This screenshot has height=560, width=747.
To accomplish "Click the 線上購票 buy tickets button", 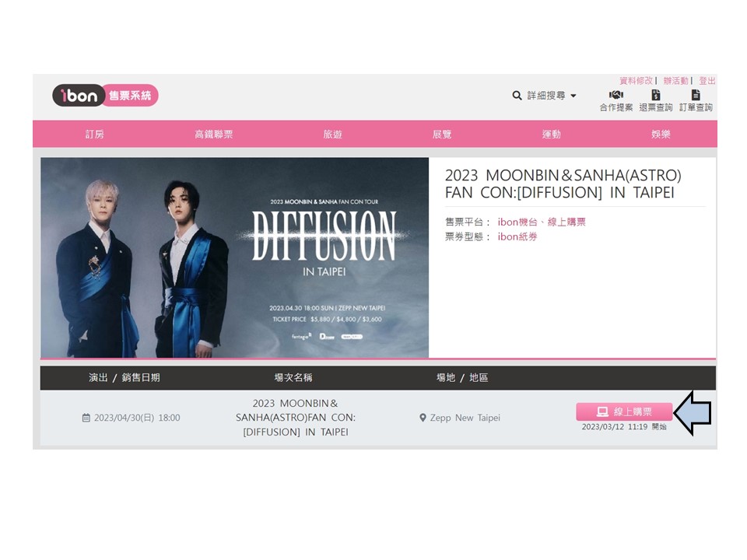I will point(624,411).
